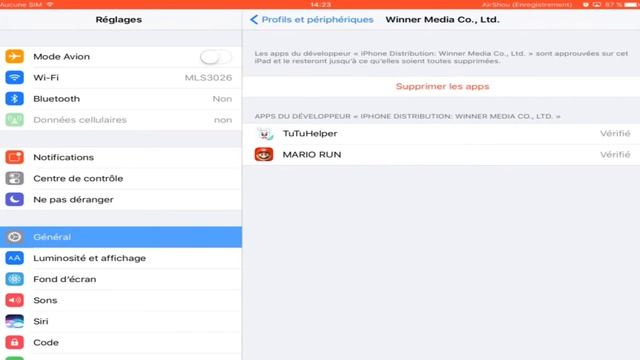Click the MLS3026 Wi-Fi network value

208,78
